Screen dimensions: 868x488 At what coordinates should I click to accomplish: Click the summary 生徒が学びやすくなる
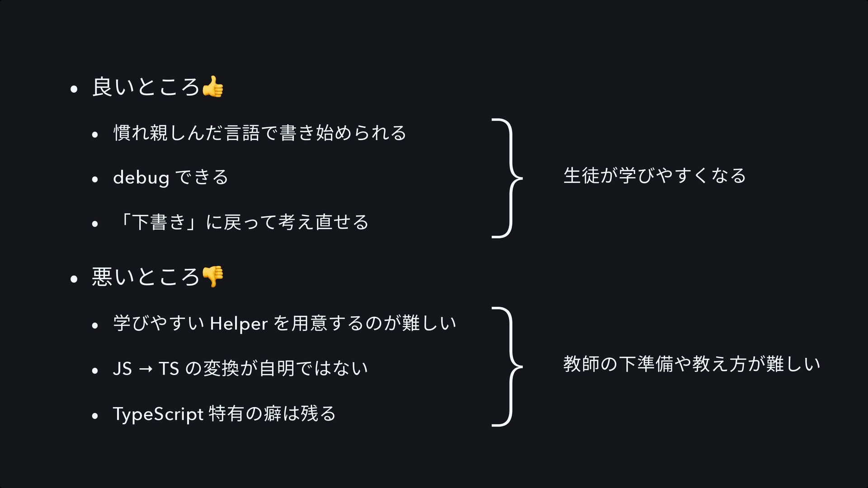[655, 176]
